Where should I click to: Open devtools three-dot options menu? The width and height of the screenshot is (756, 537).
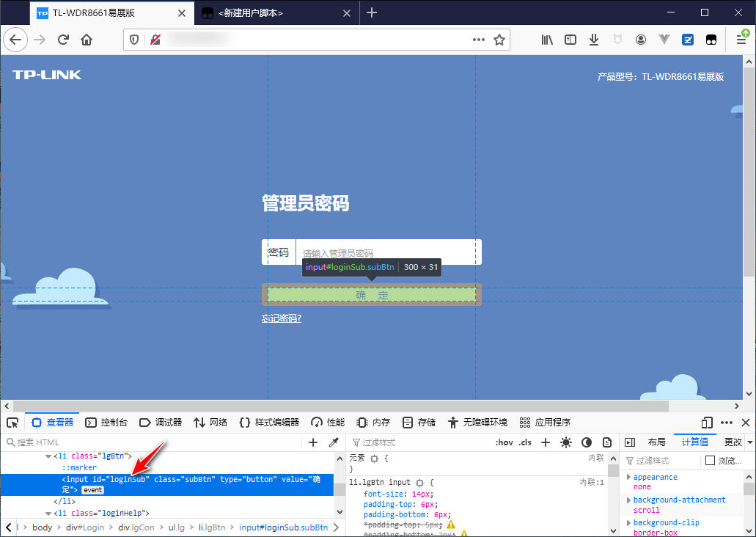pyautogui.click(x=727, y=423)
